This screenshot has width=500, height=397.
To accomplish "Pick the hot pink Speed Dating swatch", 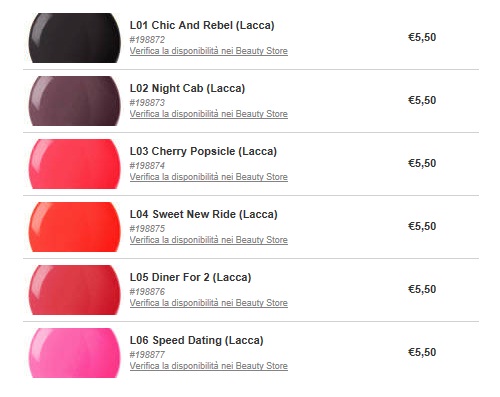I will pyautogui.click(x=74, y=353).
